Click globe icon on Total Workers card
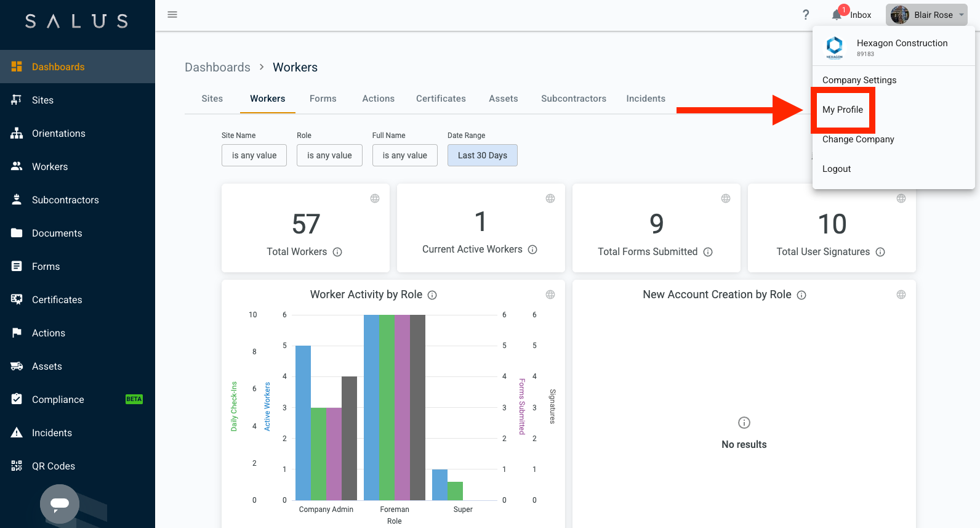 [375, 198]
